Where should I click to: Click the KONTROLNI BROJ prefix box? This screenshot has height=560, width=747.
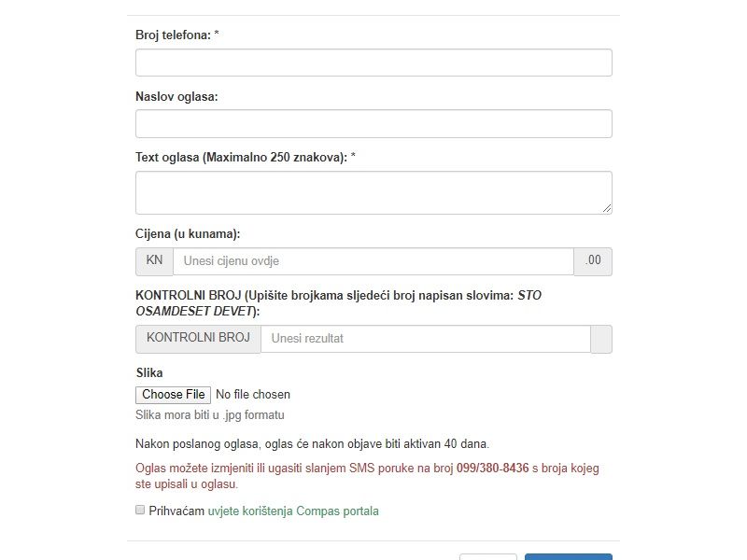coord(198,338)
